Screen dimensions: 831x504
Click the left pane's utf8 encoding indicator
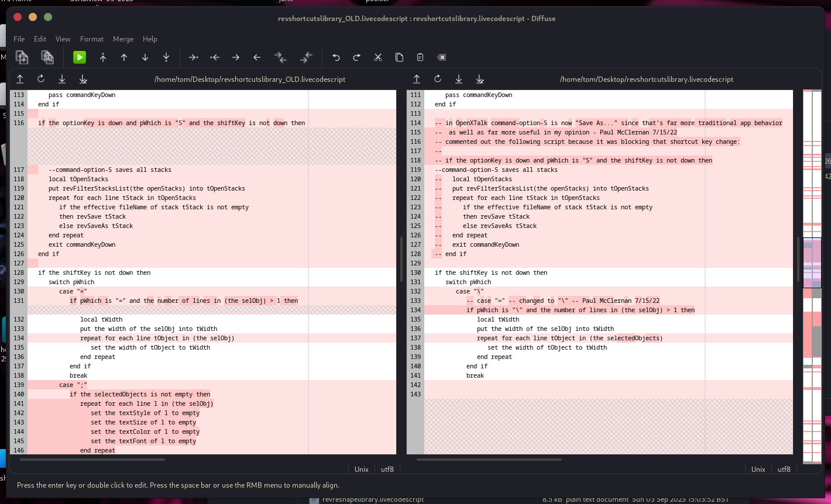[387, 469]
